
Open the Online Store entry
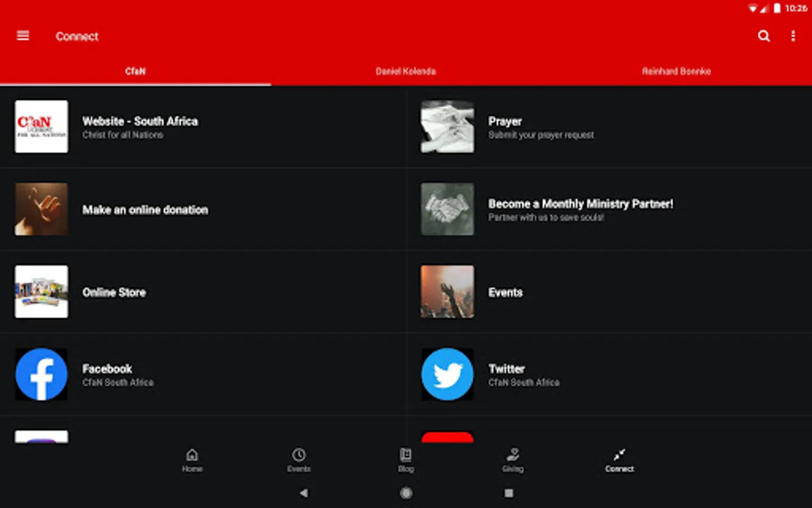point(203,292)
